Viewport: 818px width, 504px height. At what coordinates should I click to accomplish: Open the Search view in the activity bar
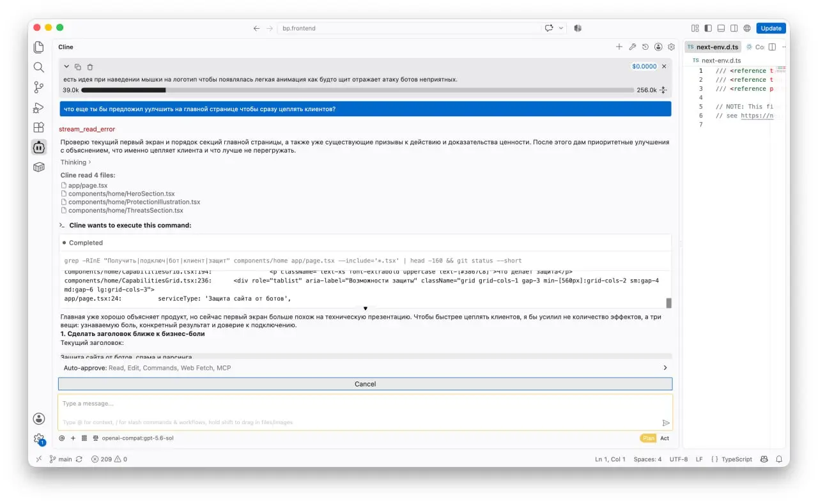[39, 67]
